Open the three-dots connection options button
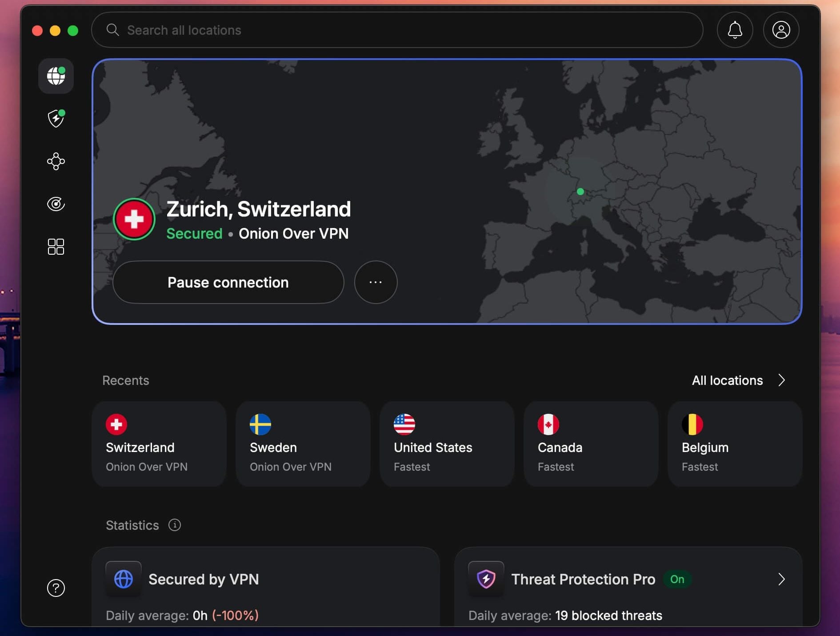The image size is (840, 636). 376,282
